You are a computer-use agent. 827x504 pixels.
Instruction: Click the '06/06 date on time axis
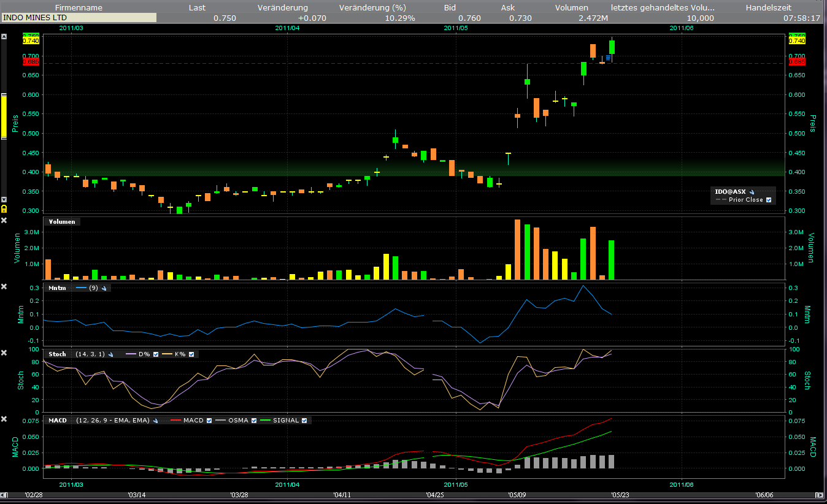[764, 495]
